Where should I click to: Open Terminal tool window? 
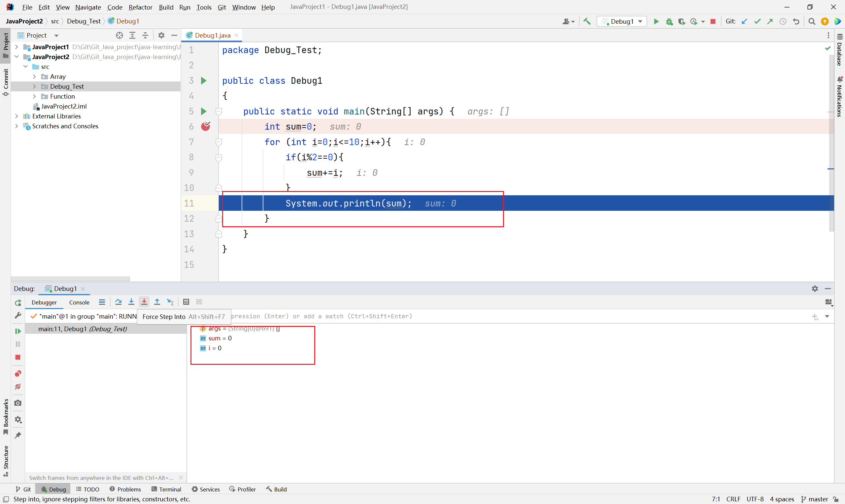click(166, 489)
